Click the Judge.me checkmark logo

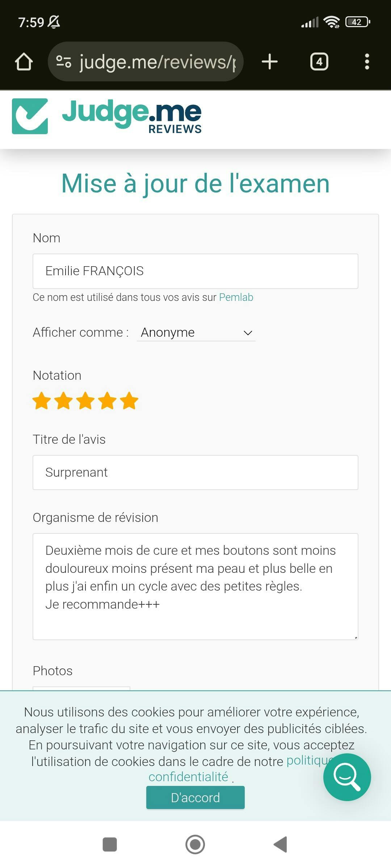click(x=30, y=116)
